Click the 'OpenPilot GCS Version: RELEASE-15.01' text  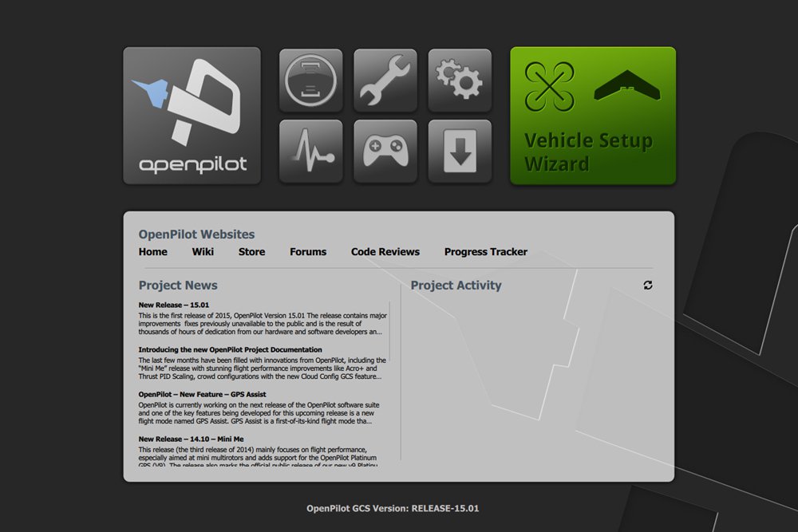click(x=393, y=508)
